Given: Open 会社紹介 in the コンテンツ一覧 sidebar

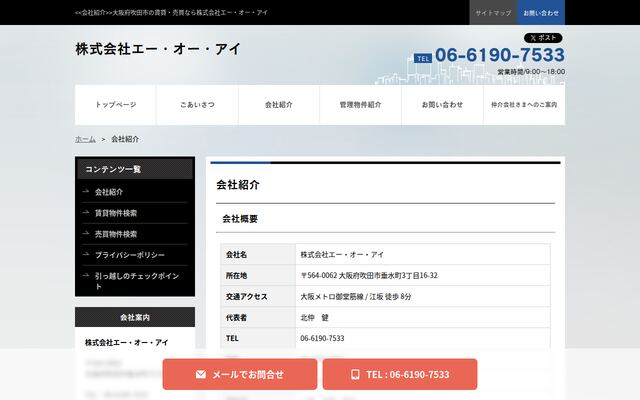Looking at the screenshot, I should pyautogui.click(x=109, y=192).
